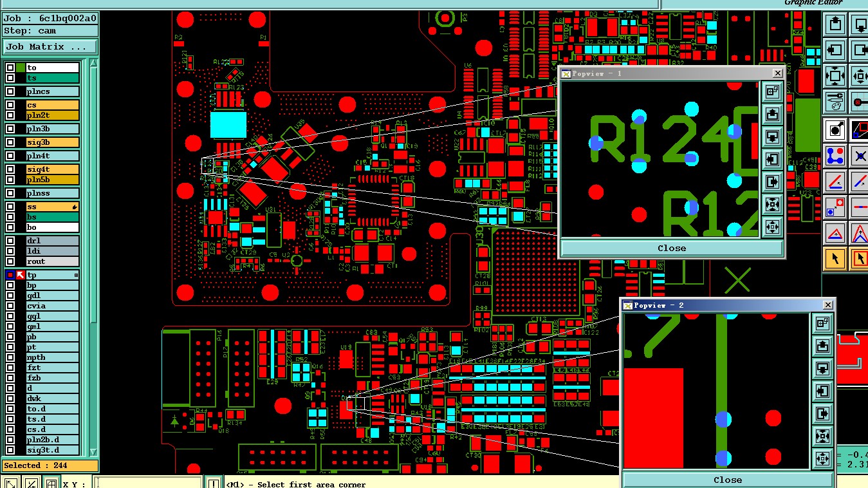
Task: Toggle display checkbox for layer ts
Action: pos(10,78)
